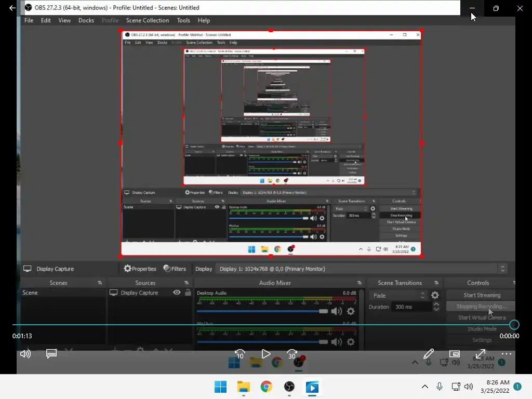Click the Start Streaming button
Viewport: 532px width, 399px height.
pyautogui.click(x=482, y=295)
